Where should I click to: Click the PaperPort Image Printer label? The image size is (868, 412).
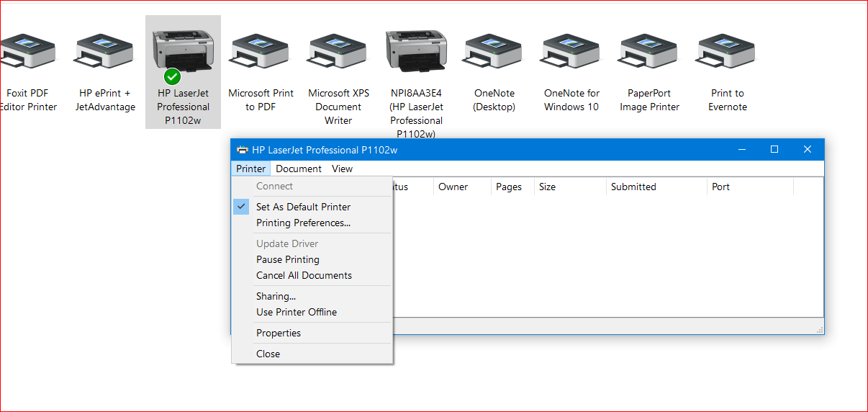pyautogui.click(x=650, y=100)
